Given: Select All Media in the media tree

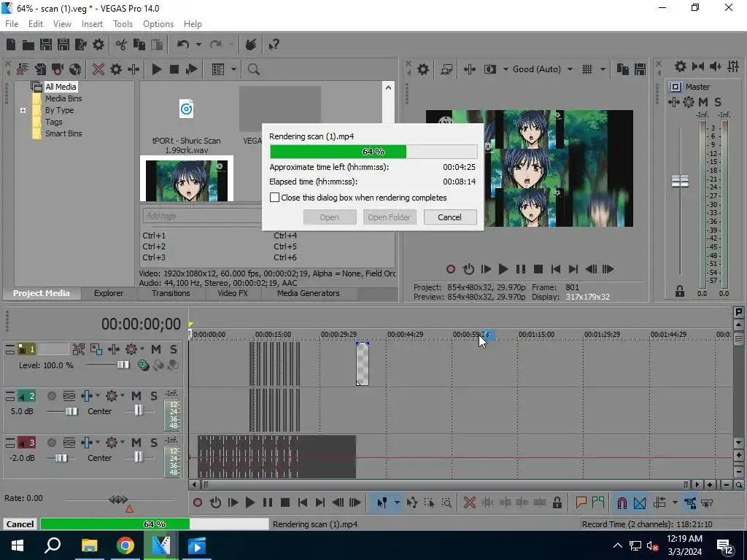Looking at the screenshot, I should (61, 87).
